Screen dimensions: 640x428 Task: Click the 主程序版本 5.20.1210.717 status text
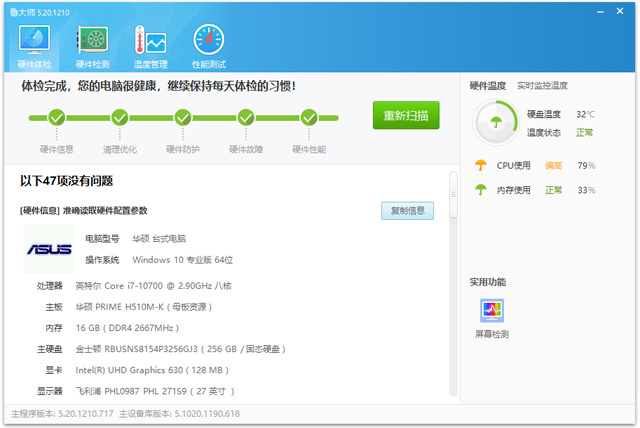pyautogui.click(x=62, y=414)
